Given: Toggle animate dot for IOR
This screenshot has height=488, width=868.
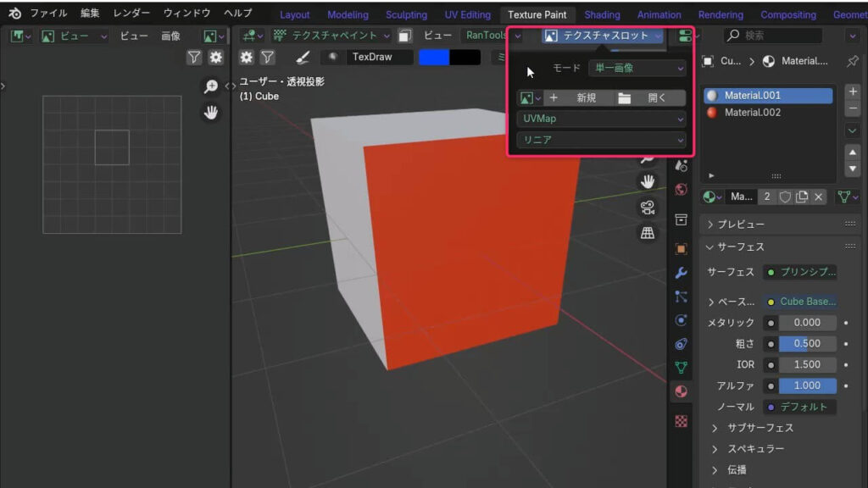Looking at the screenshot, I should coord(846,364).
